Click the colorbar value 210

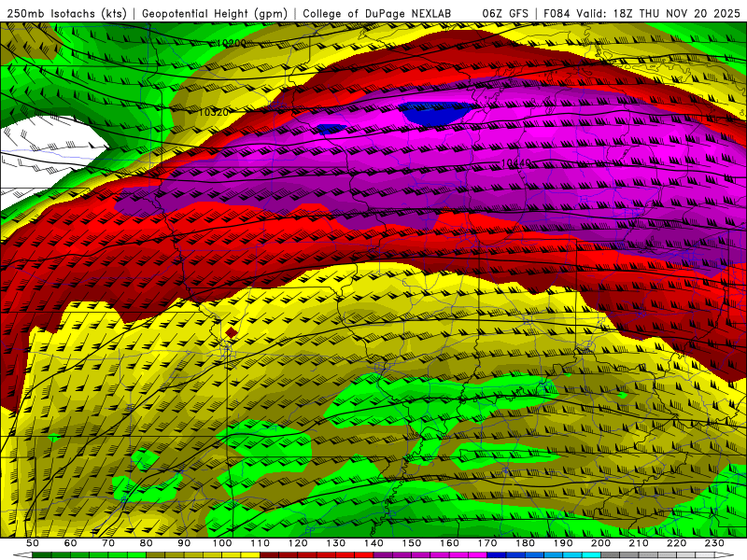pos(639,543)
